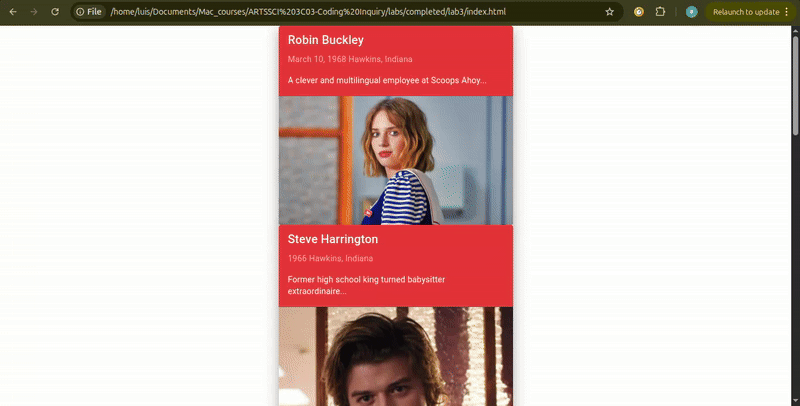Click the Robin Buckley card title
The height and width of the screenshot is (406, 800).
(x=325, y=40)
